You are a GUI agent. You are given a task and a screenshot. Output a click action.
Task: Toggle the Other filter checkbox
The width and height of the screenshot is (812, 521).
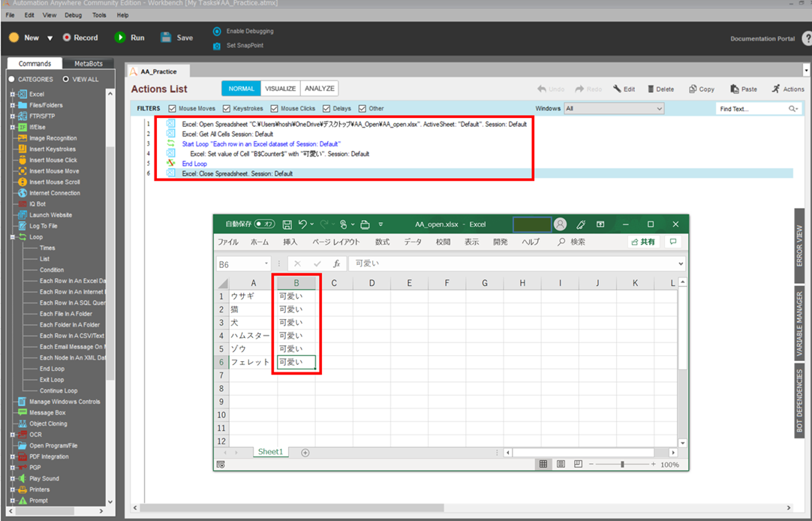tap(362, 109)
